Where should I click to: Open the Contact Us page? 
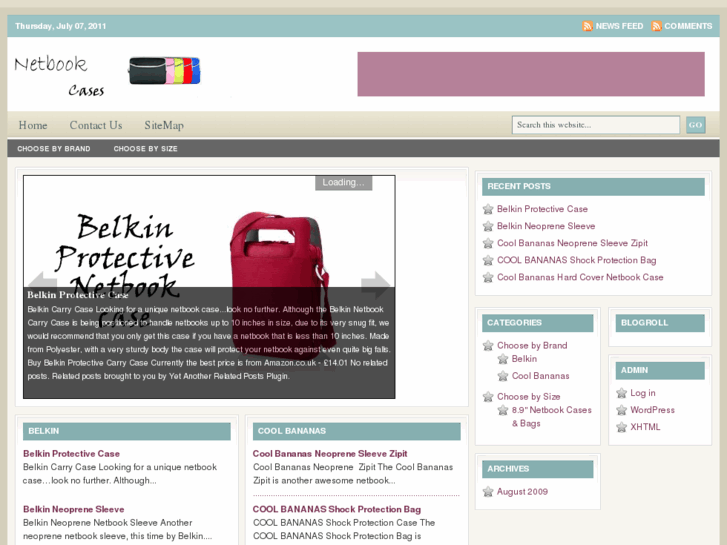coord(96,125)
